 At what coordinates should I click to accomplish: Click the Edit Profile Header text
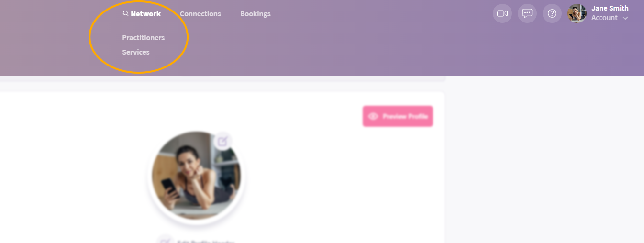click(205, 241)
